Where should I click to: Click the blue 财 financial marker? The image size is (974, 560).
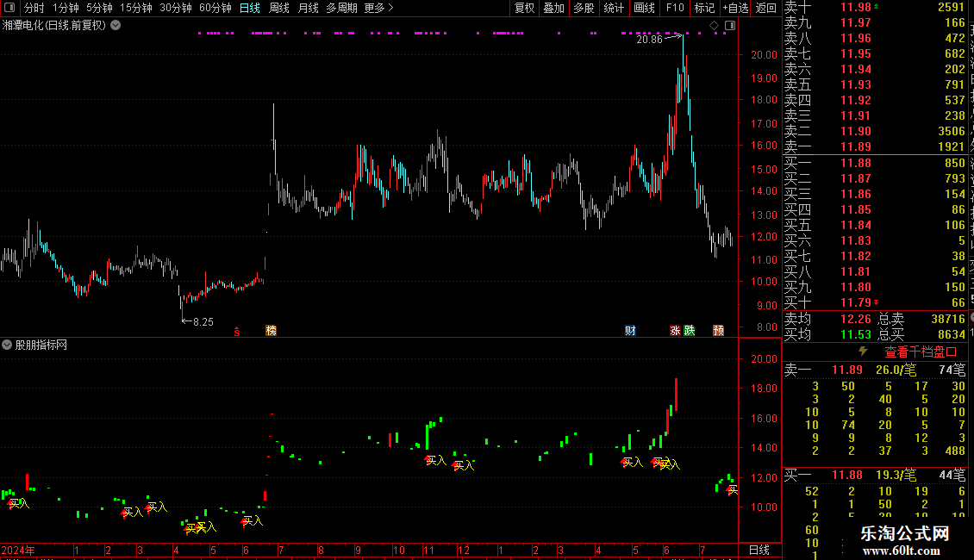(x=630, y=330)
